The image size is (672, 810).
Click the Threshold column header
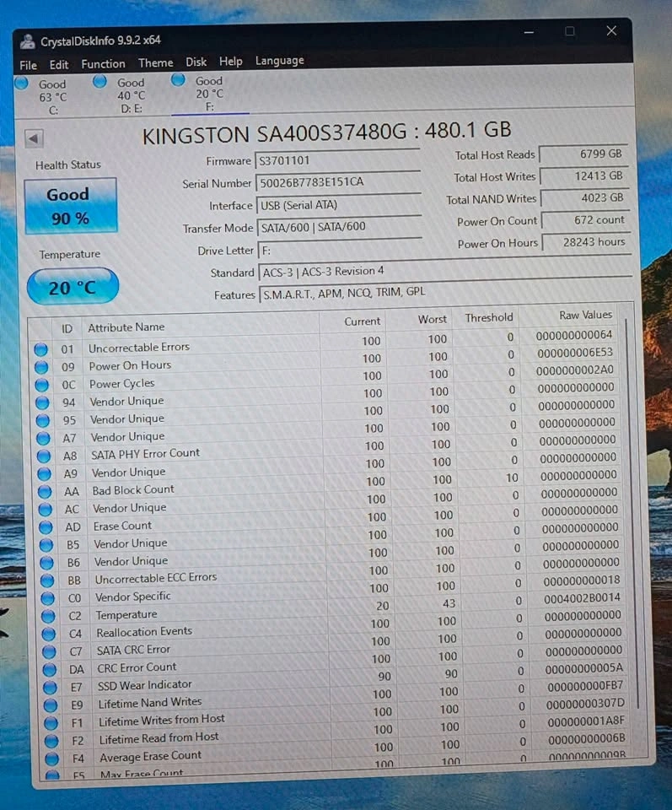(488, 317)
